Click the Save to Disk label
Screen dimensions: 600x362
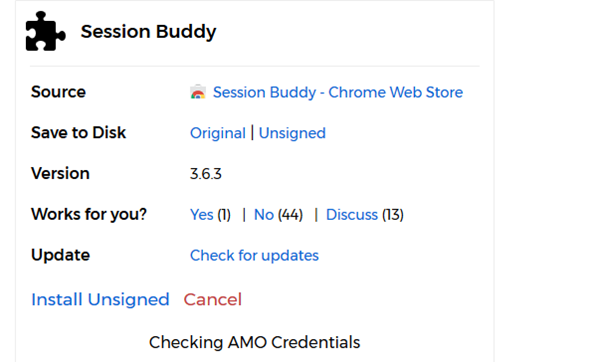point(78,133)
